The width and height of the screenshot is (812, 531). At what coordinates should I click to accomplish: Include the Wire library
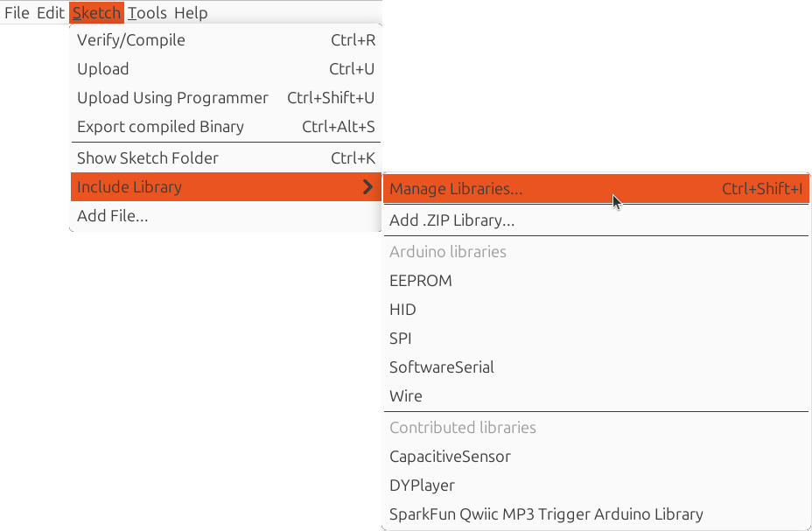click(405, 396)
